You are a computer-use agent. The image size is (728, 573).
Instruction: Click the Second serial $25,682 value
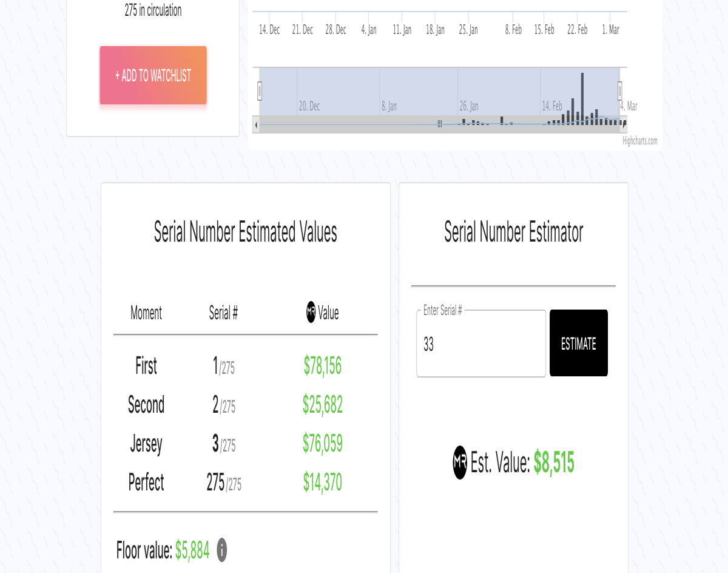(323, 405)
